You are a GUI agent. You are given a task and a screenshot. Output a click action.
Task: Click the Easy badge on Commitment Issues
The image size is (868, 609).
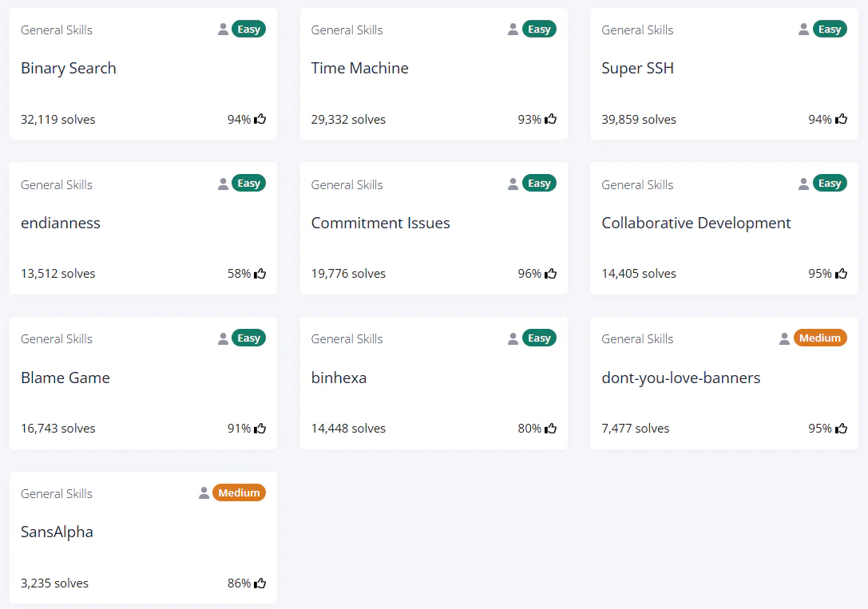pos(539,183)
